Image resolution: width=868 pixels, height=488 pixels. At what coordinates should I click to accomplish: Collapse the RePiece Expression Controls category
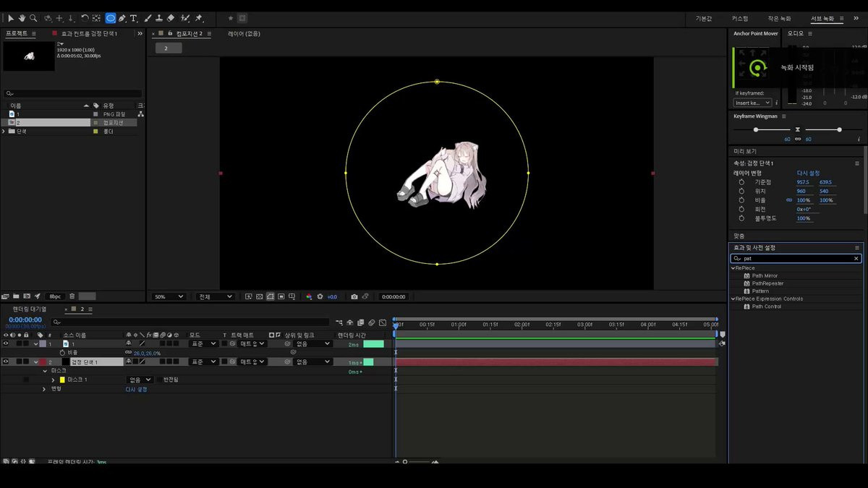[x=733, y=299]
